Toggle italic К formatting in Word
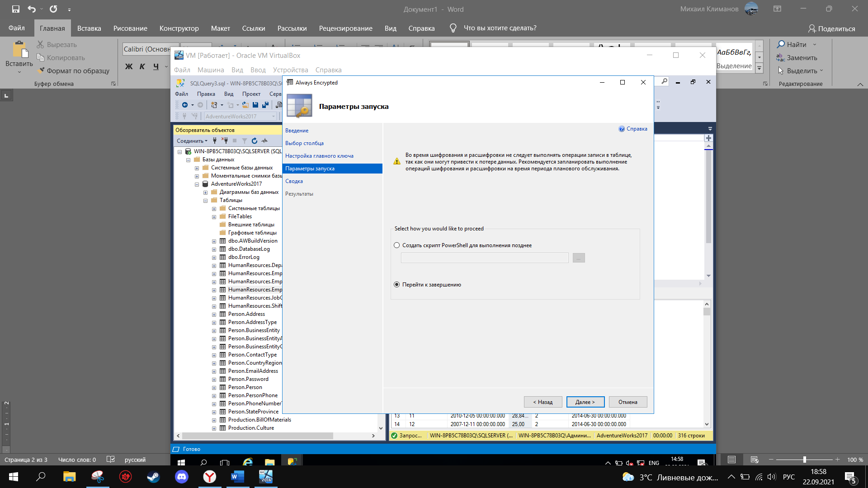The image size is (868, 488). pos(142,66)
